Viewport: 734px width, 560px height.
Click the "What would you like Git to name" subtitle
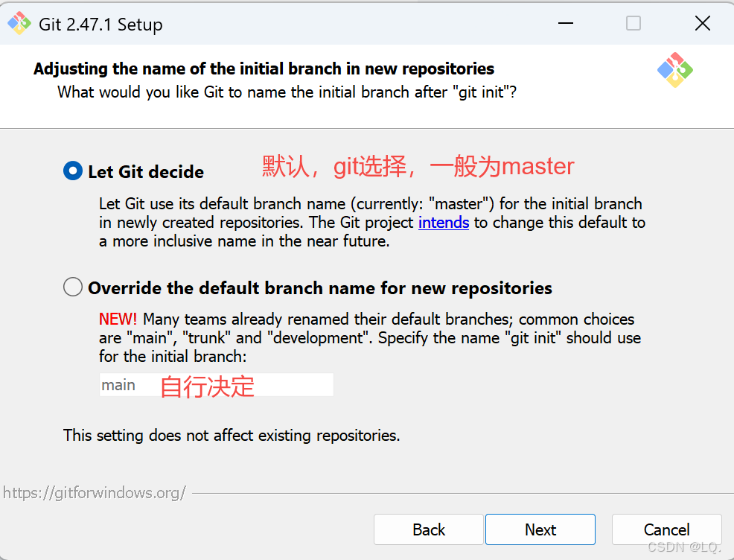287,92
